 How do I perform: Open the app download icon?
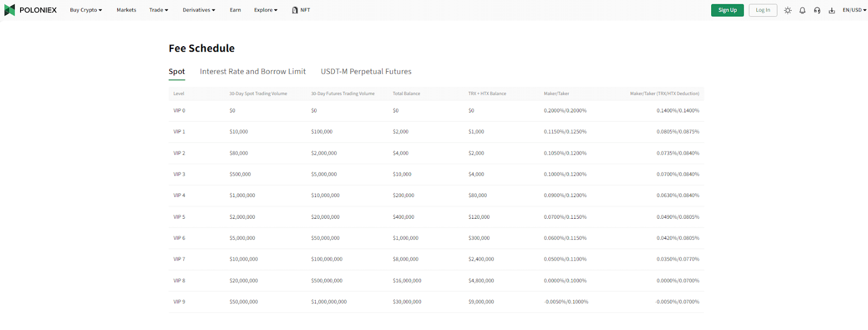pyautogui.click(x=832, y=10)
